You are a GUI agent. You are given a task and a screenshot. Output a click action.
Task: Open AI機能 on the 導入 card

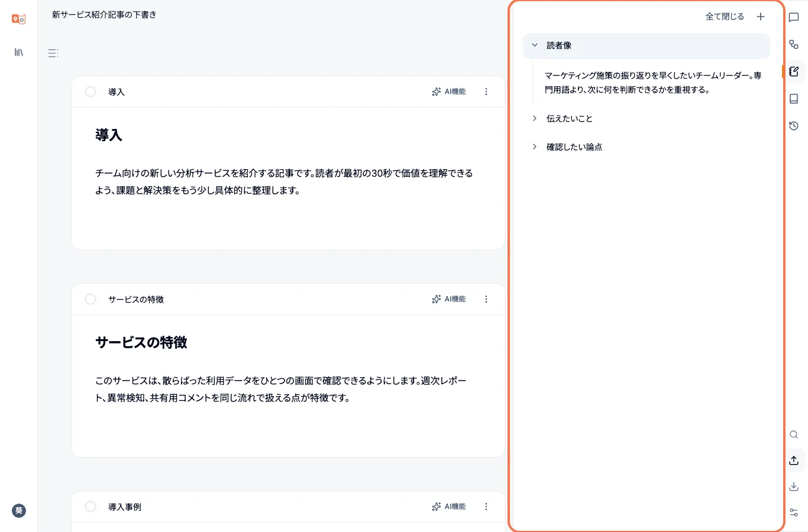pyautogui.click(x=449, y=92)
